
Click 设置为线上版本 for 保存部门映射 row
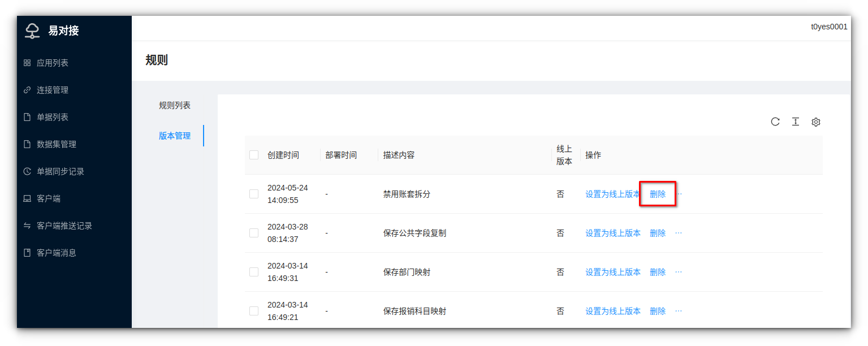point(613,272)
